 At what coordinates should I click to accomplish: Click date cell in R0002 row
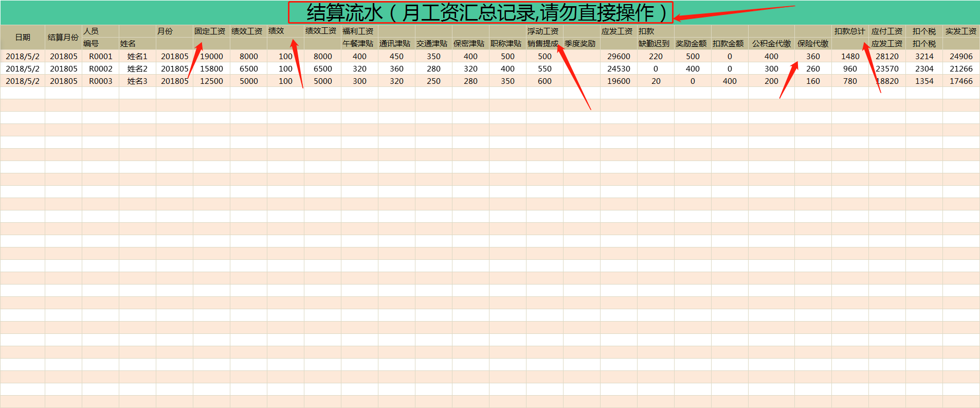coord(23,68)
